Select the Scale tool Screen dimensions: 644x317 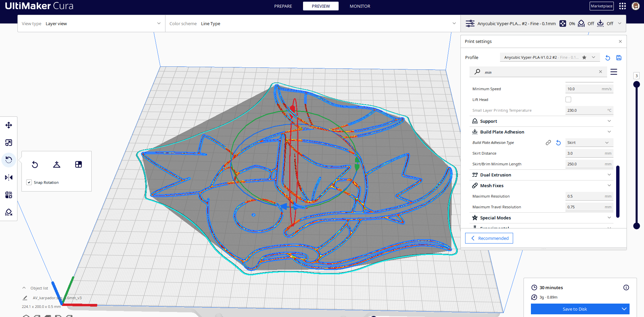(x=9, y=142)
